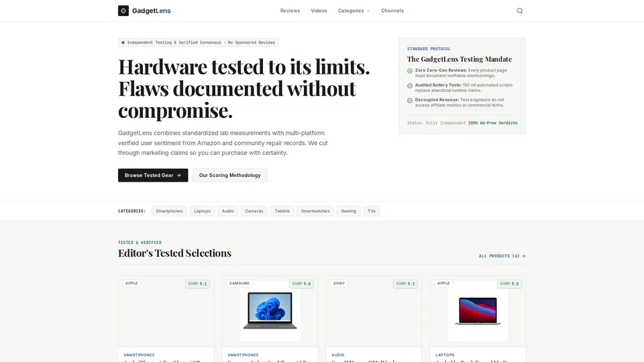
Task: Click the green status dot badge
Action: pyautogui.click(x=123, y=43)
